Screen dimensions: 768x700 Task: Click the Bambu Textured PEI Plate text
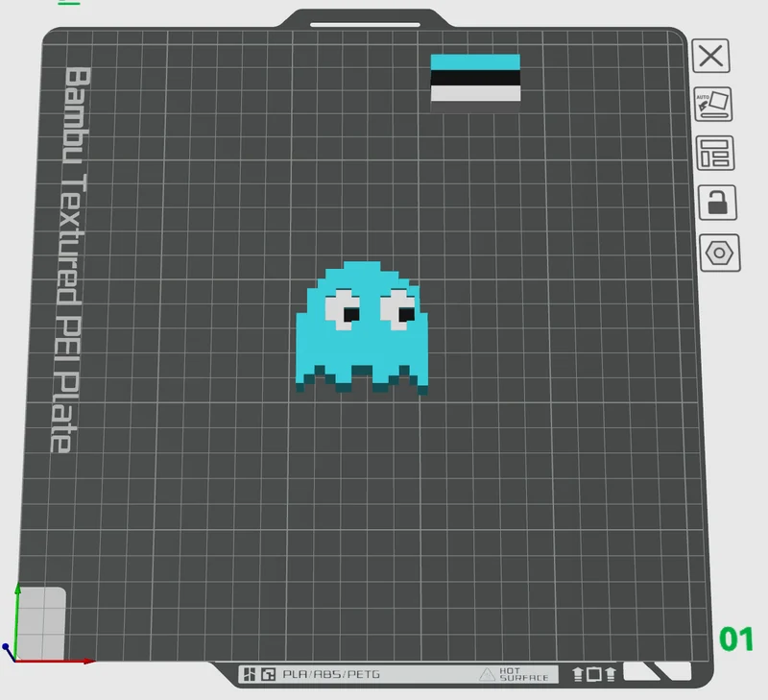(71, 259)
